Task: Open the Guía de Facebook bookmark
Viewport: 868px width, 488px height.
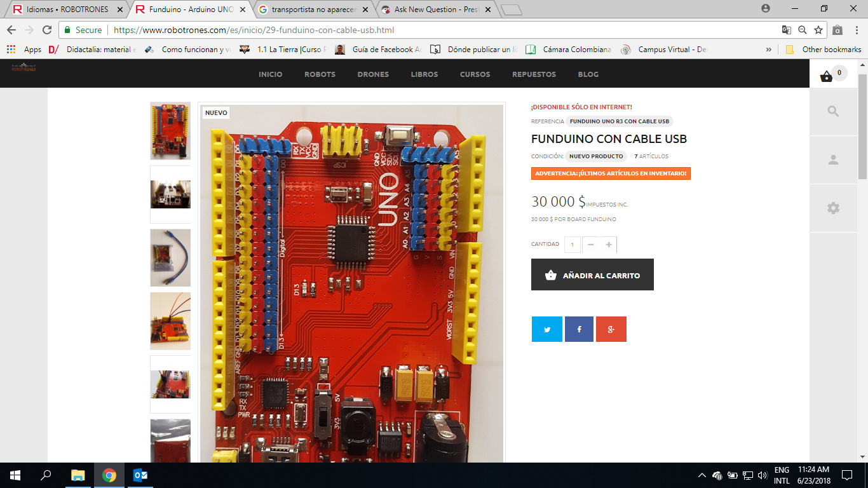Action: 379,50
